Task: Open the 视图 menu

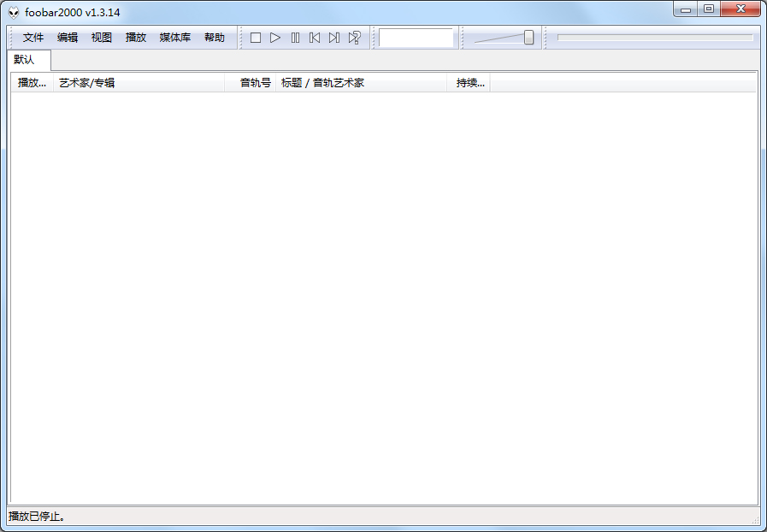Action: 102,38
